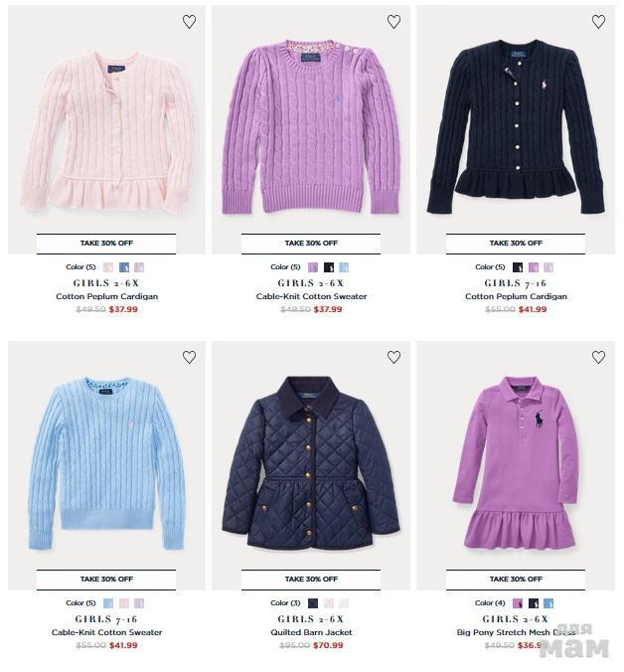The height and width of the screenshot is (672, 624).
Task: Select navy swatch for Quilted Barn Jacket
Action: click(313, 603)
